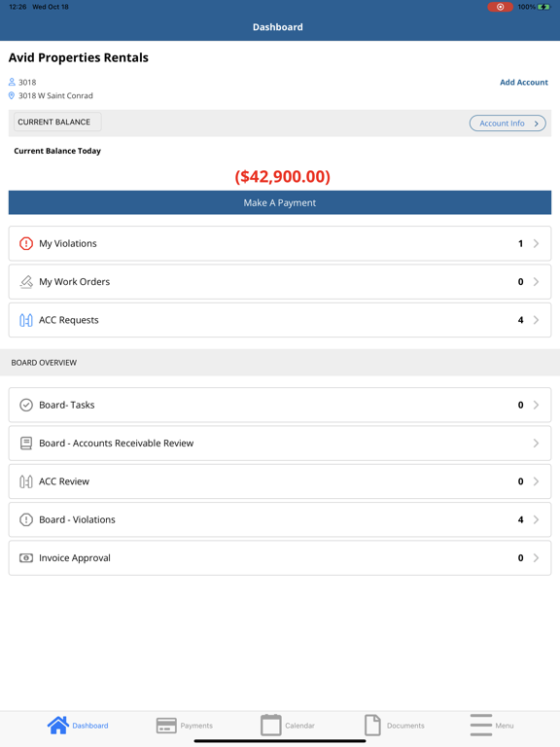Open the My Work Orders label
560x747 pixels.
click(74, 281)
